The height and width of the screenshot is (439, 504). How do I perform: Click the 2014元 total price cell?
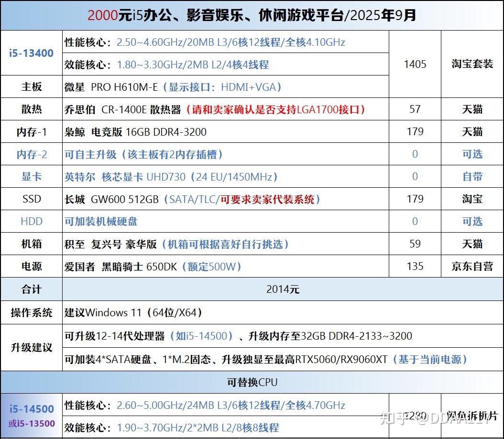pos(283,289)
